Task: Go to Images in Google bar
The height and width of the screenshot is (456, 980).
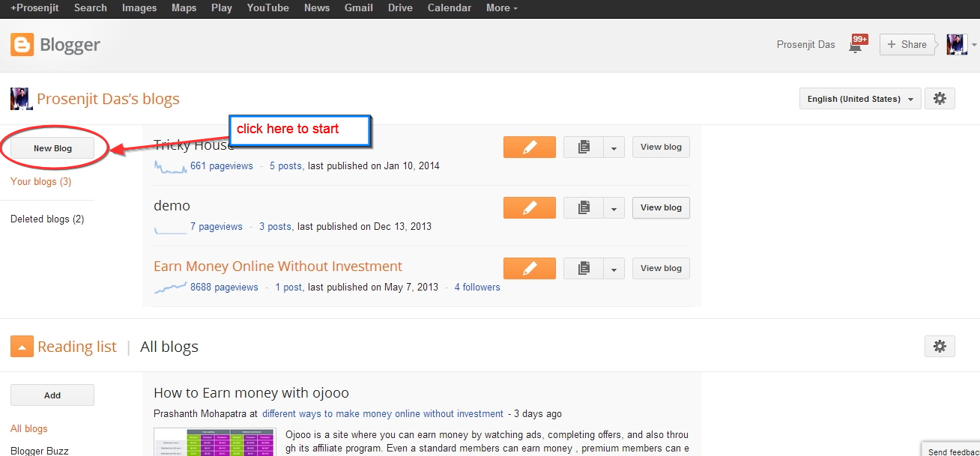Action: pyautogui.click(x=139, y=7)
